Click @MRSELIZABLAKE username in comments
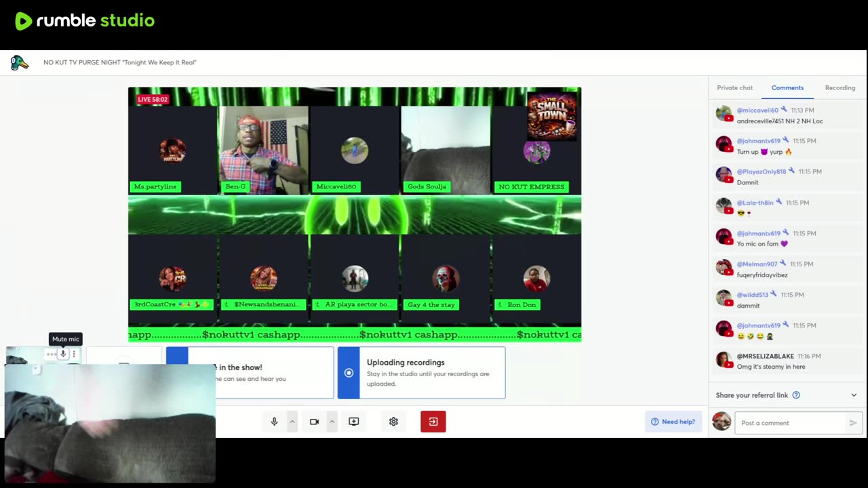The width and height of the screenshot is (868, 488). tap(766, 357)
